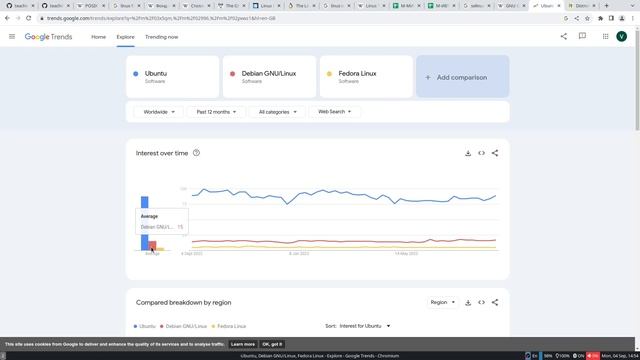Open the Google Trends hamburger menu
The width and height of the screenshot is (640, 360).
pos(12,37)
